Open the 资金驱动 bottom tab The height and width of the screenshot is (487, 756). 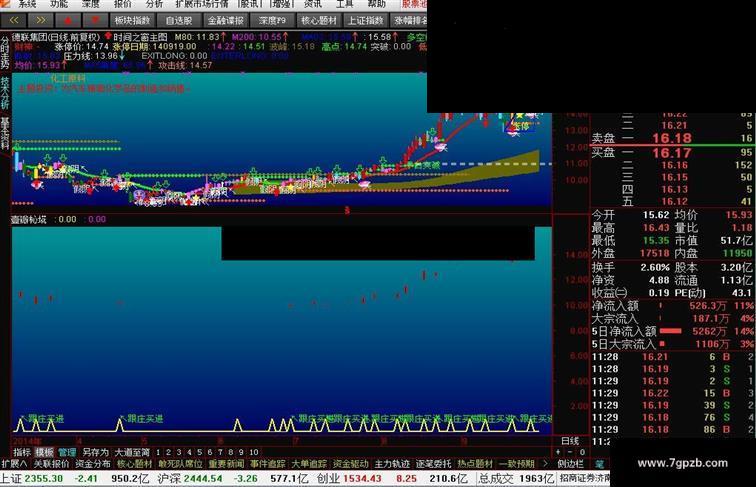pyautogui.click(x=351, y=464)
